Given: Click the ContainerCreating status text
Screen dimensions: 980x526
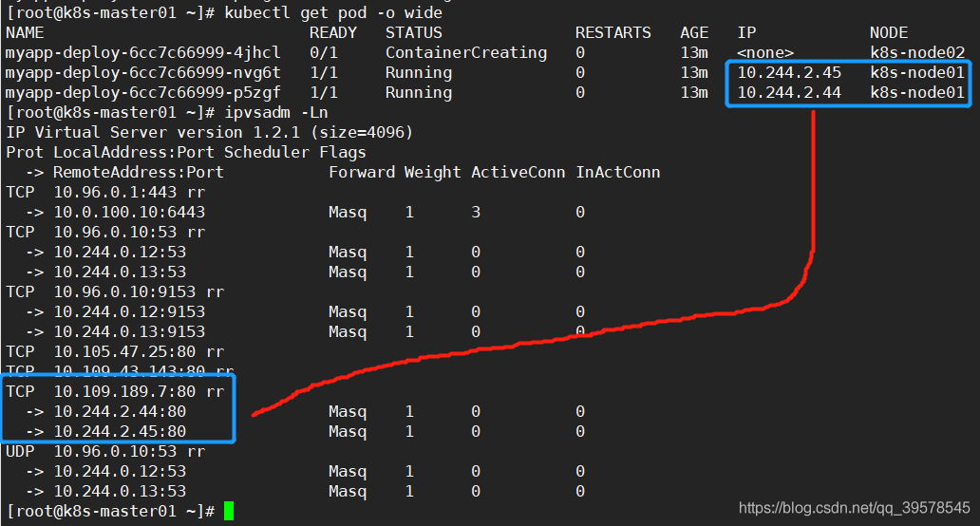Looking at the screenshot, I should pyautogui.click(x=466, y=53).
